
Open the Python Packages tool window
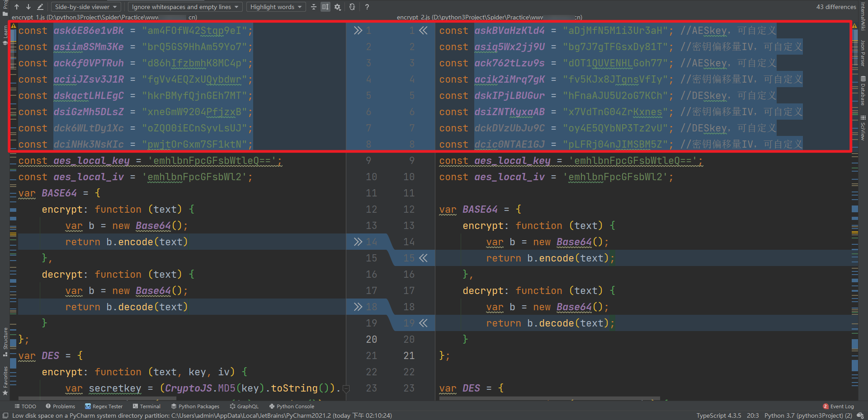pos(195,406)
